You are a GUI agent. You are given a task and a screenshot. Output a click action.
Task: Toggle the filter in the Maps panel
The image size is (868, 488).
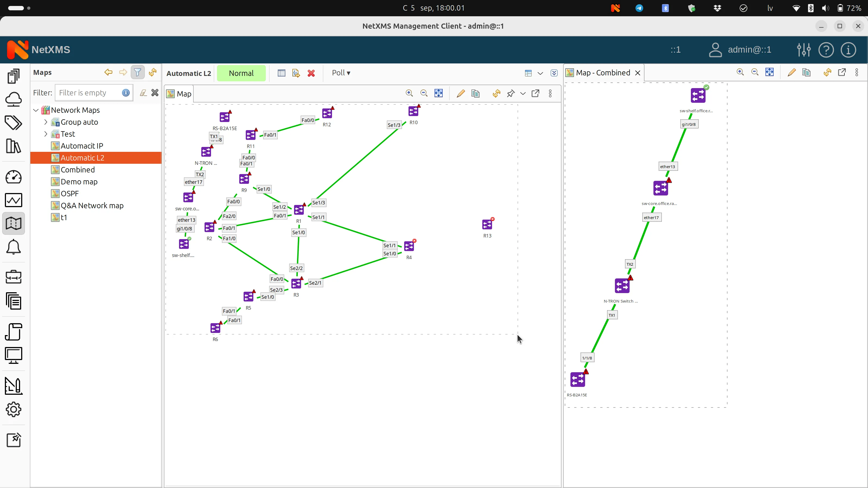pyautogui.click(x=138, y=72)
